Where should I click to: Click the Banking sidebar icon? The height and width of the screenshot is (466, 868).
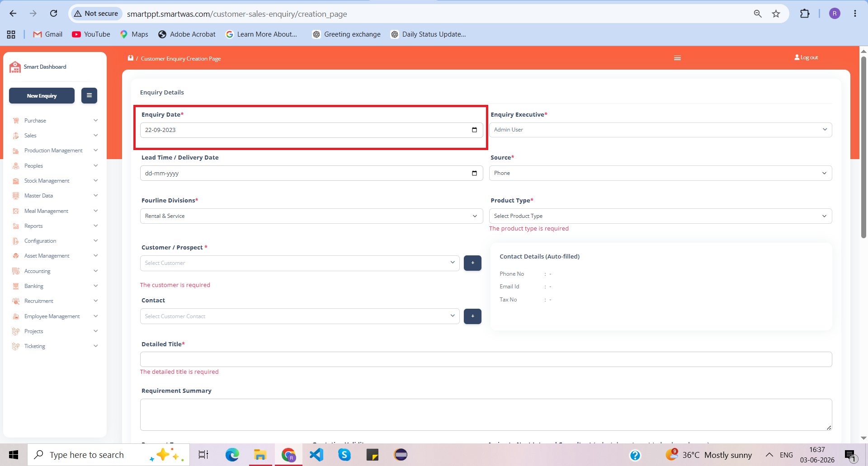tap(16, 286)
